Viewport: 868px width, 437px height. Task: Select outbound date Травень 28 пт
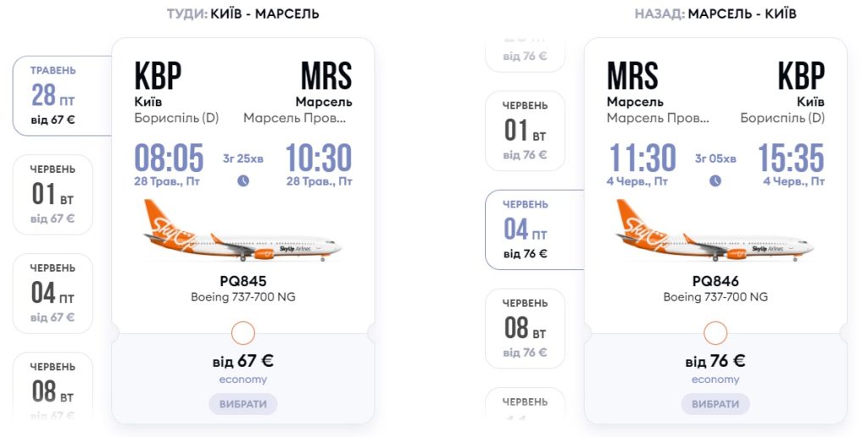pos(53,96)
